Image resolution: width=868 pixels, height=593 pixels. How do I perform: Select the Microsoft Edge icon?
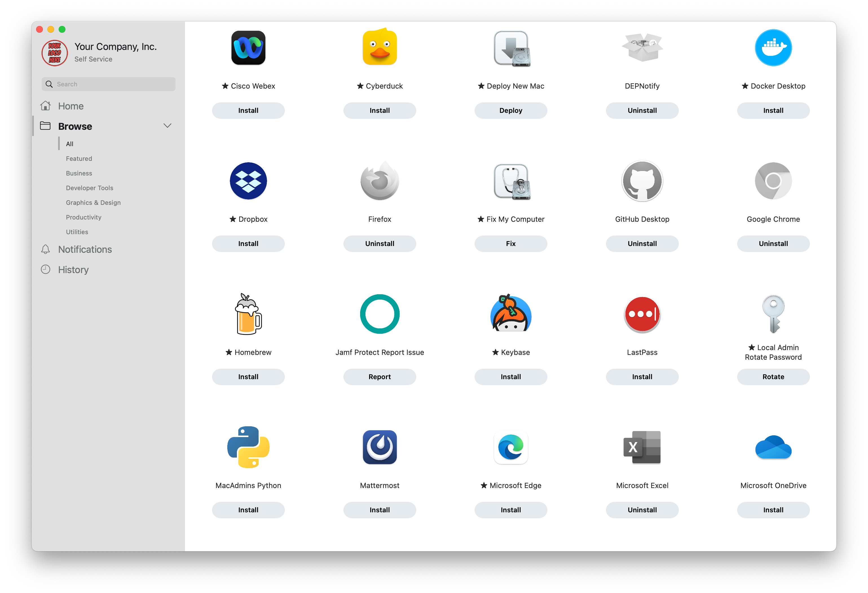(511, 447)
